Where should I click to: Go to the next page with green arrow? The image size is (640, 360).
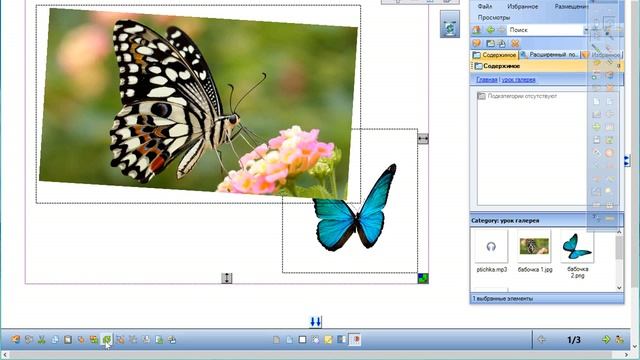pyautogui.click(x=606, y=340)
